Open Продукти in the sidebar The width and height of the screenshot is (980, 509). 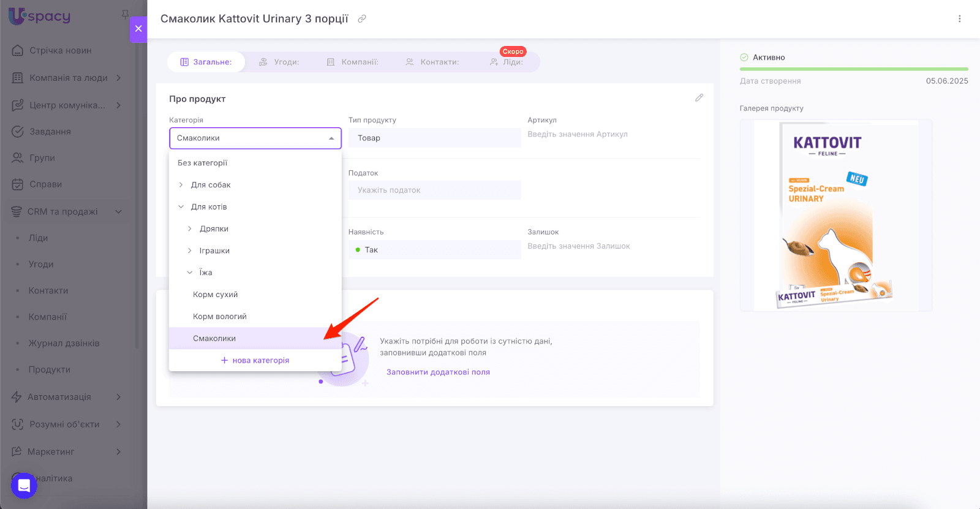(x=50, y=370)
